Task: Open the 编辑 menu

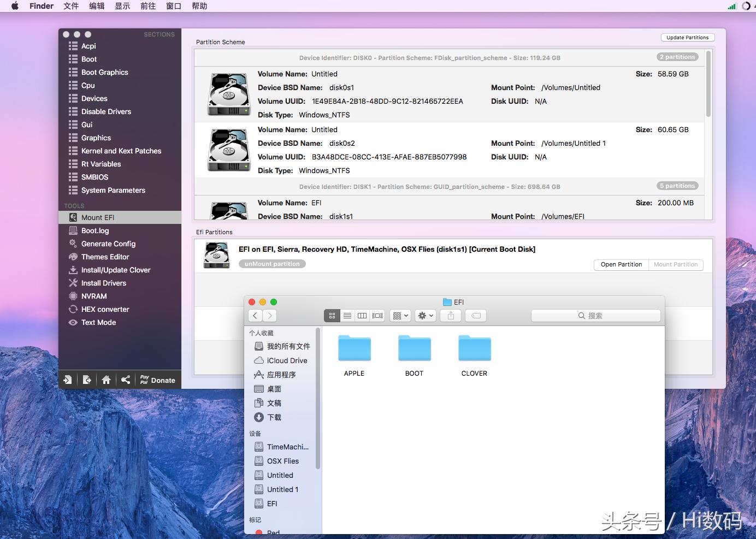Action: (97, 6)
